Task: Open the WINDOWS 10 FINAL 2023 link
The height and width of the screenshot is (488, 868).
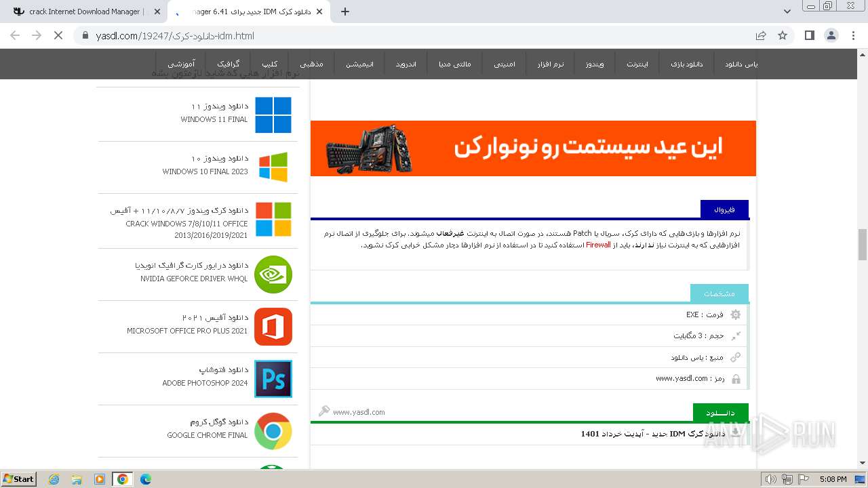Action: coord(205,171)
